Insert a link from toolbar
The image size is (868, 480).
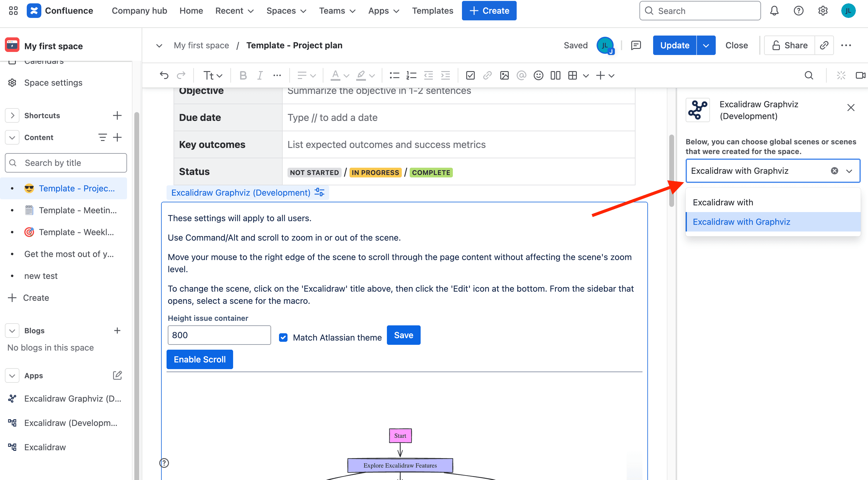487,75
